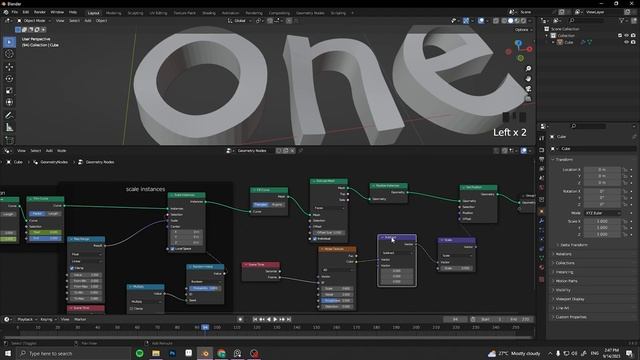Select the Cursor tool in viewport toolbar
This screenshot has width=640, height=360.
(9, 54)
